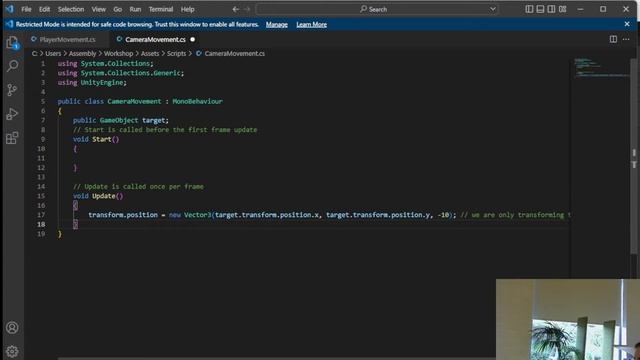640x360 pixels.
Task: Open the Edit menu
Action: coord(44,9)
